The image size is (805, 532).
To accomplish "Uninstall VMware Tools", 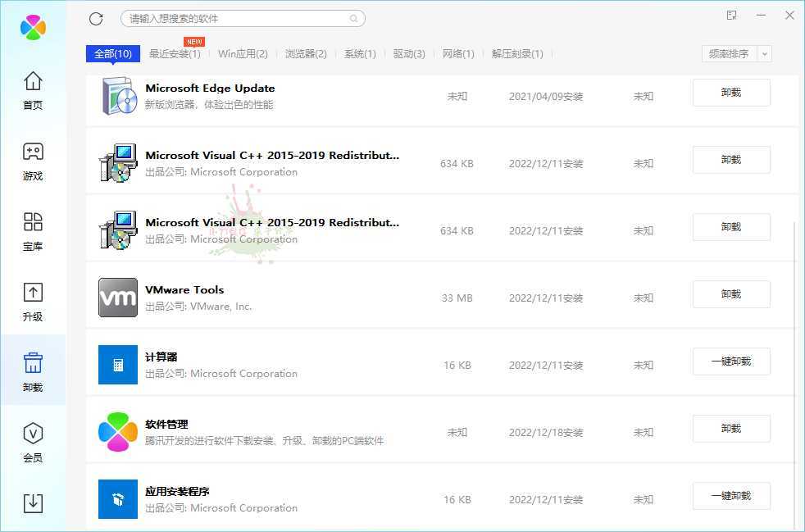I will tap(730, 293).
